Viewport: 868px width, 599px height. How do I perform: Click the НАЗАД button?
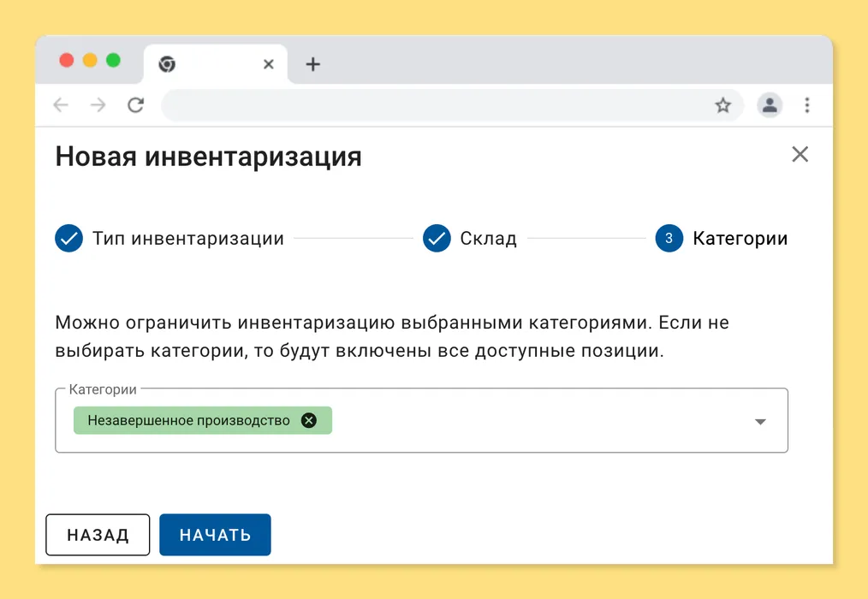point(98,535)
